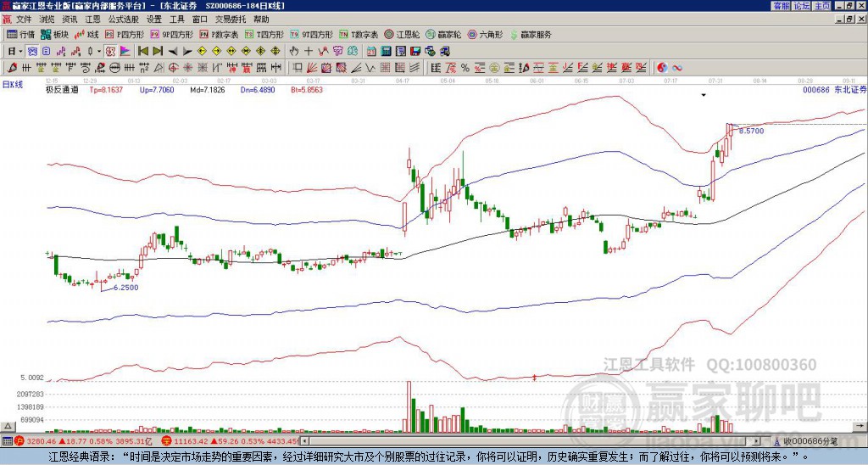
Task: Open the 工具 menu
Action: click(x=176, y=20)
